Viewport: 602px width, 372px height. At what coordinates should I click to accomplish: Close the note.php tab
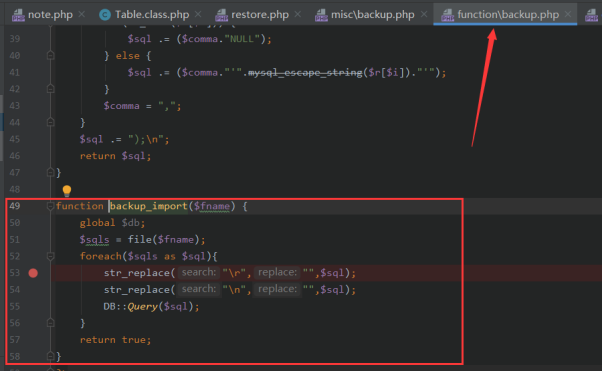(x=81, y=15)
